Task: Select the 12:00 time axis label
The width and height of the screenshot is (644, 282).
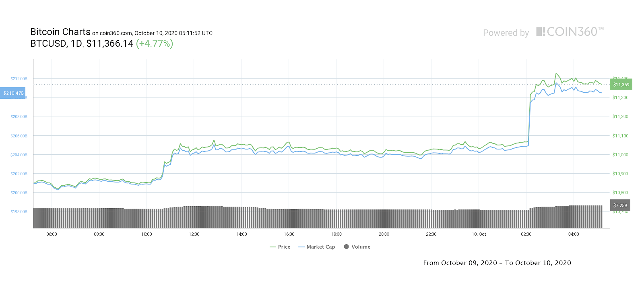Action: tap(194, 234)
